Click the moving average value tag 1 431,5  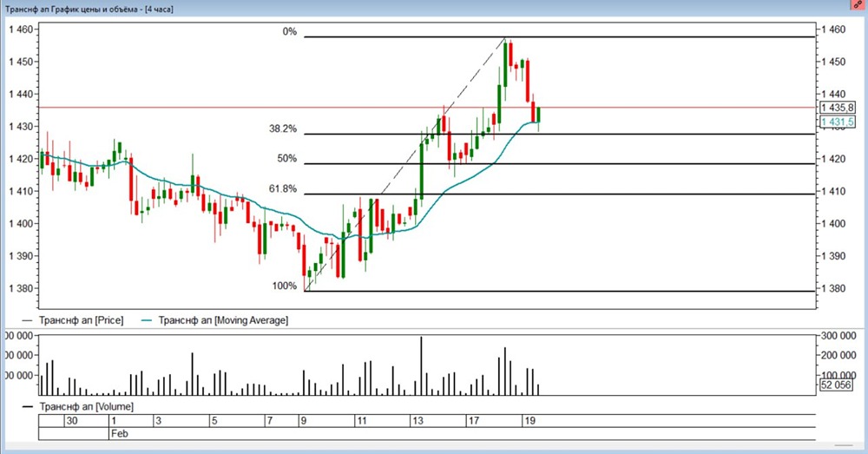(x=837, y=122)
